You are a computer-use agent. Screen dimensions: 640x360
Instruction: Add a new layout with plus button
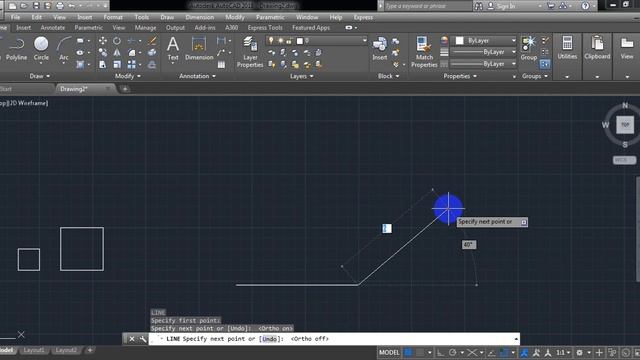click(90, 350)
